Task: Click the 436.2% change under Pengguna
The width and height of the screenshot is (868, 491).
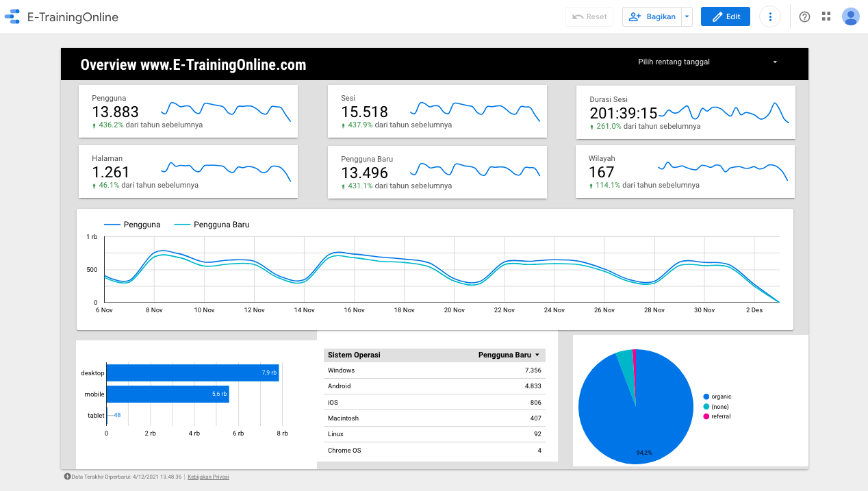Action: click(x=111, y=125)
